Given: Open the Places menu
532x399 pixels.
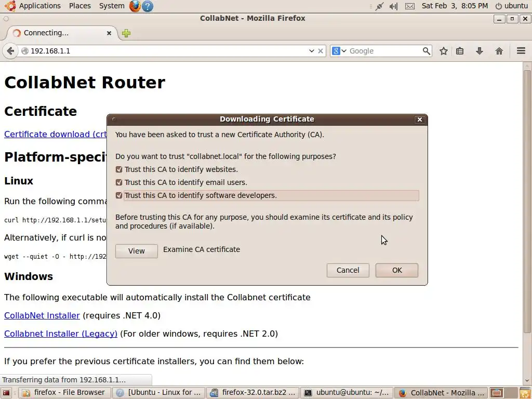Looking at the screenshot, I should tap(79, 6).
